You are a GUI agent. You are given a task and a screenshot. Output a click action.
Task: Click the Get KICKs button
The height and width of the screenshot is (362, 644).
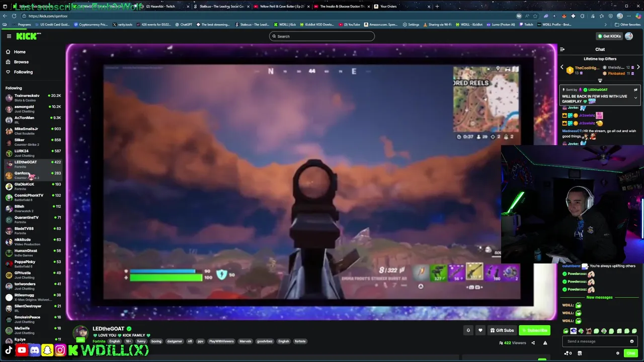point(609,36)
